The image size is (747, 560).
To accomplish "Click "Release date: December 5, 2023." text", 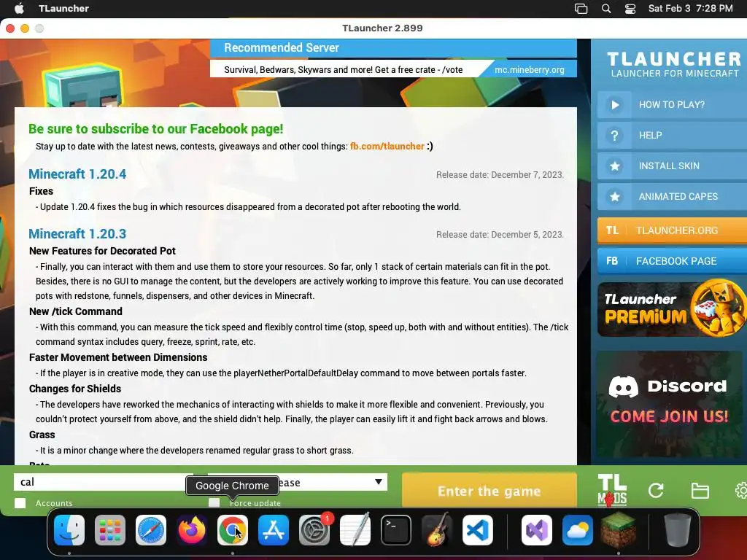I will tap(500, 234).
